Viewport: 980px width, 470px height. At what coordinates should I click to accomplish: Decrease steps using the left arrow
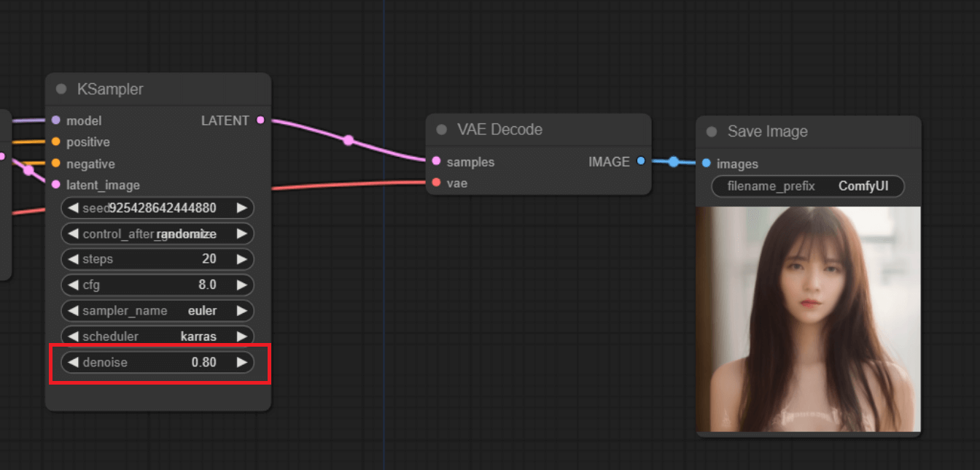(x=73, y=259)
